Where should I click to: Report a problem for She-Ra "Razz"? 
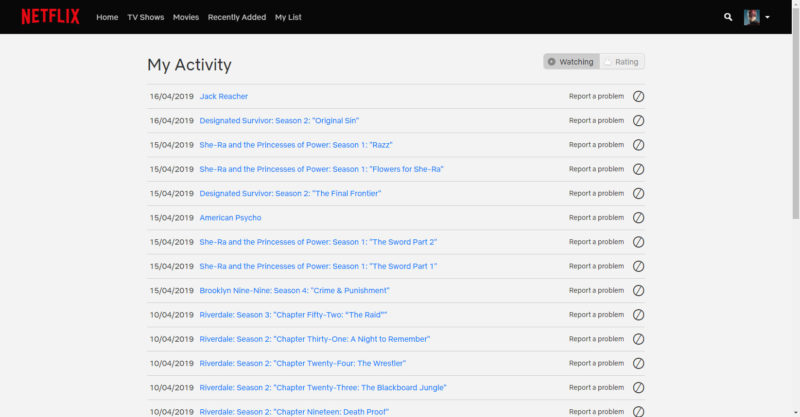(596, 145)
